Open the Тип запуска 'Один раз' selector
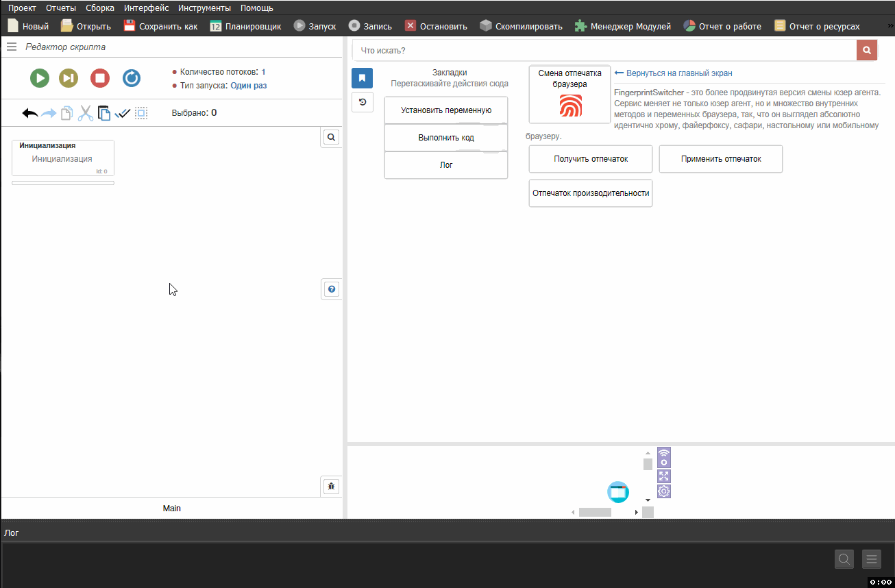Viewport: 895px width, 588px height. tap(248, 86)
